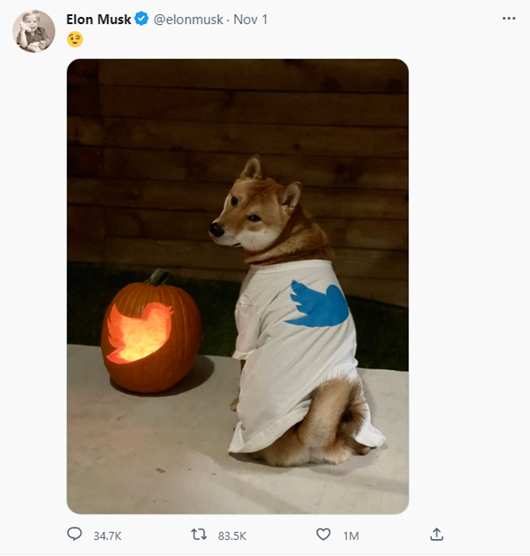Click the Shiba Inu dog's face

pos(246,216)
